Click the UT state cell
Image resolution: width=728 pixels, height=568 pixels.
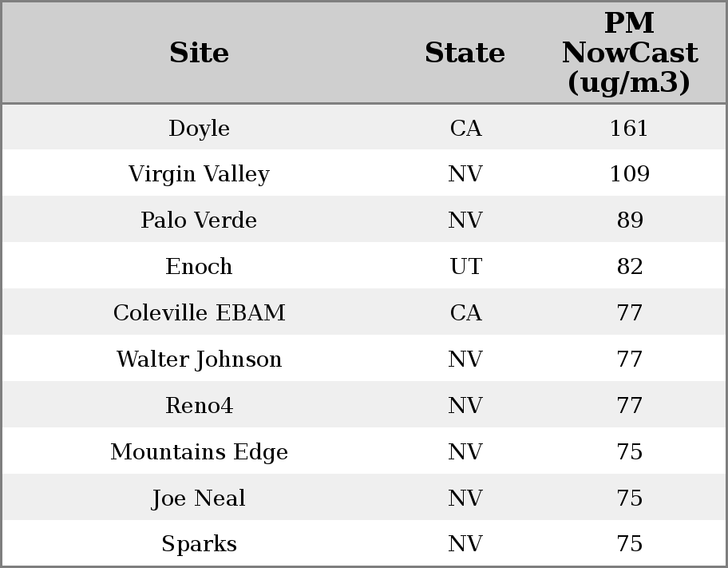tap(465, 267)
